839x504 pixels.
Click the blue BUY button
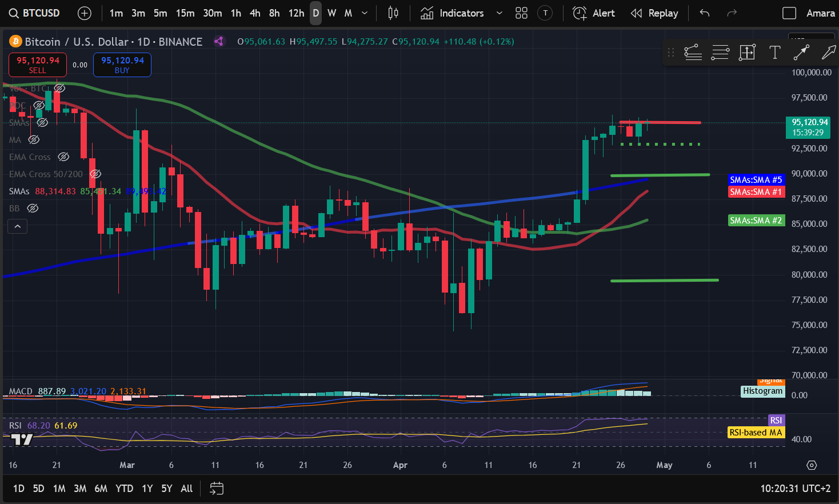pyautogui.click(x=122, y=65)
